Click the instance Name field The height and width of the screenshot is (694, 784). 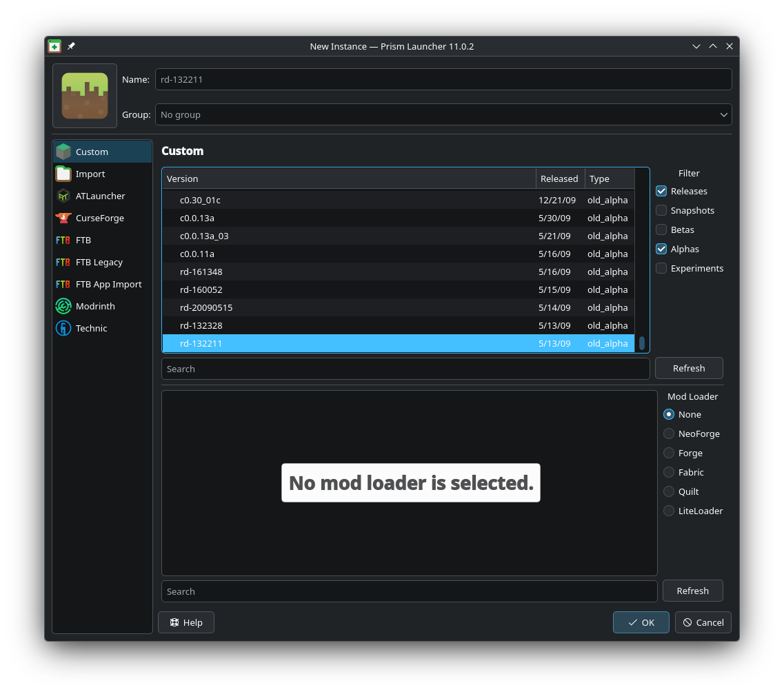click(443, 79)
